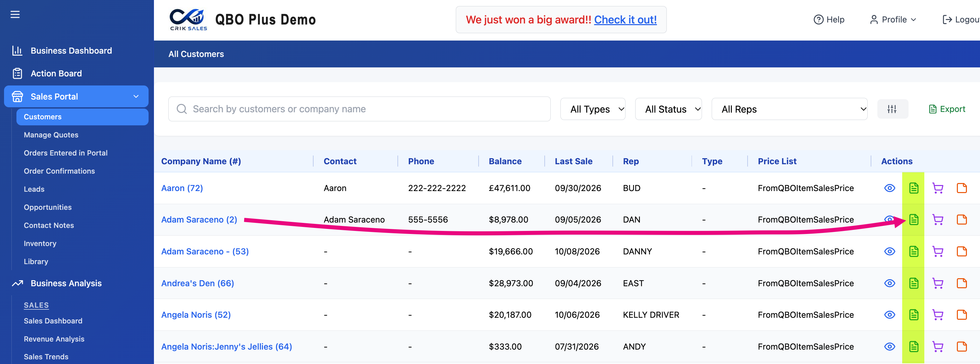The height and width of the screenshot is (364, 980).
Task: Click the CRIK Sales logo
Action: pos(188,20)
